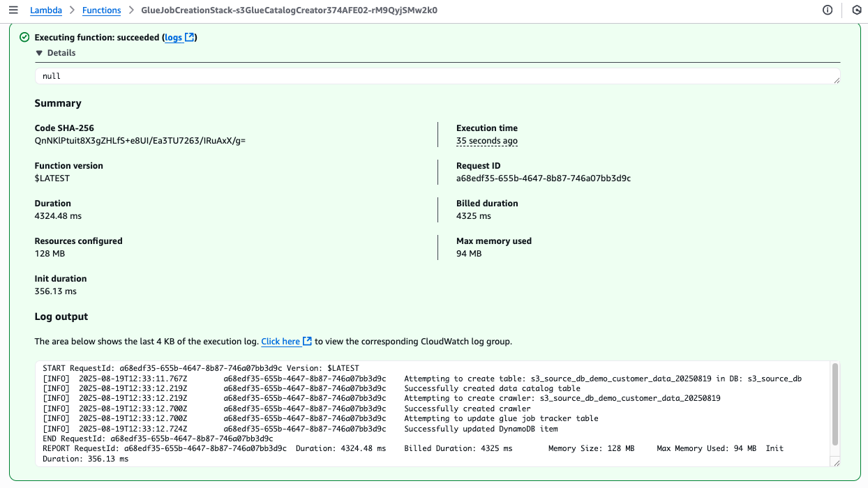The height and width of the screenshot is (488, 868).
Task: Click the Request ID value a68edf35
Action: click(x=544, y=178)
